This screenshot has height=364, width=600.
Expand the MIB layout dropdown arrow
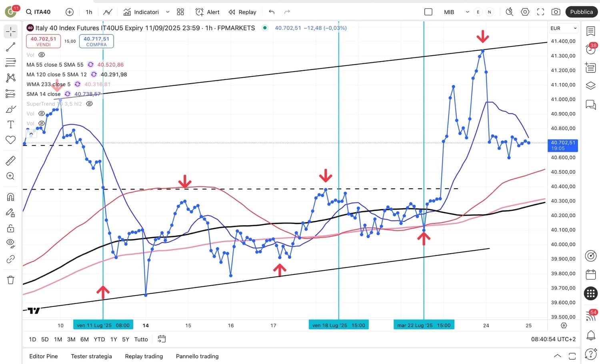point(467,12)
